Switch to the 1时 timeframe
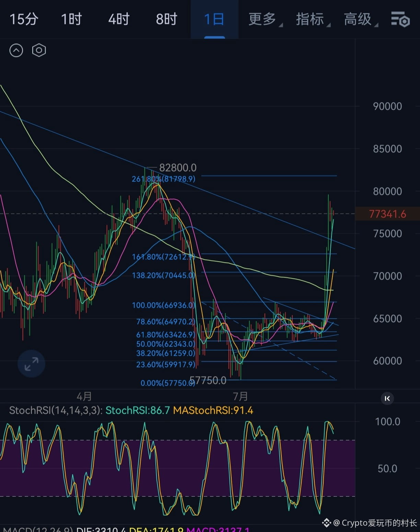The height and width of the screenshot is (532, 420). point(71,19)
